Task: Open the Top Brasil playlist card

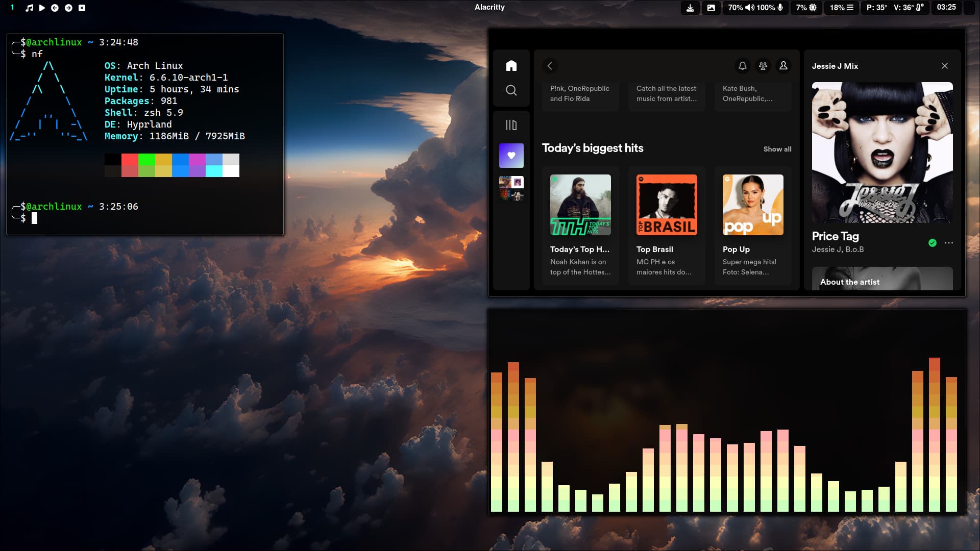Action: pos(666,205)
